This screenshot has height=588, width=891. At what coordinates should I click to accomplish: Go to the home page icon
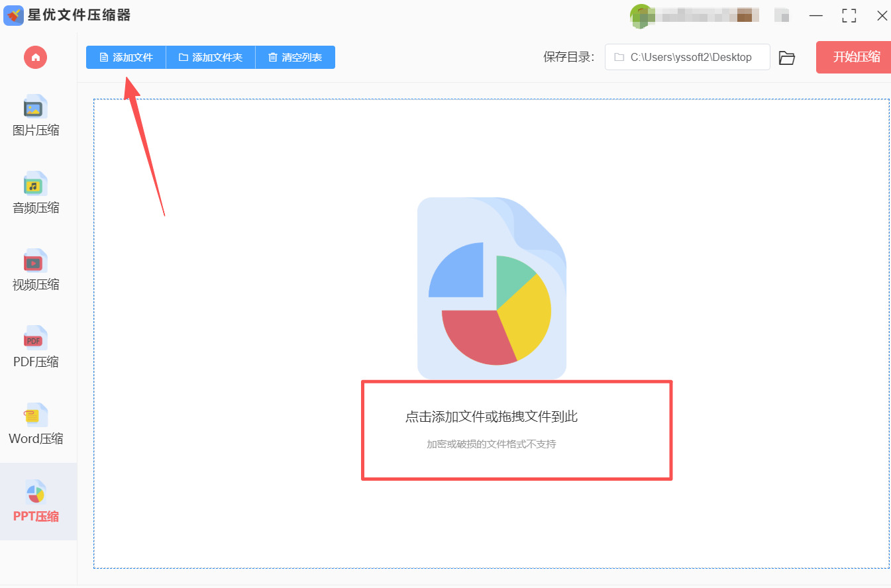point(35,58)
